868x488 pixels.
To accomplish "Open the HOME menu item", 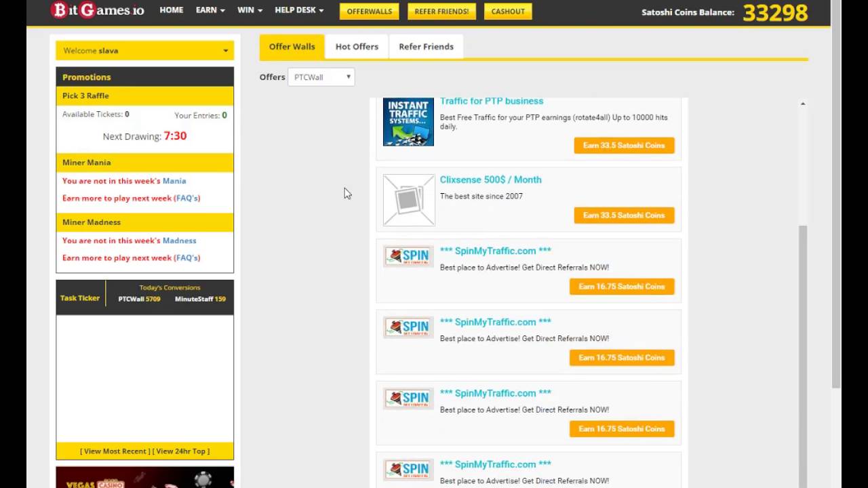I will click(x=171, y=10).
